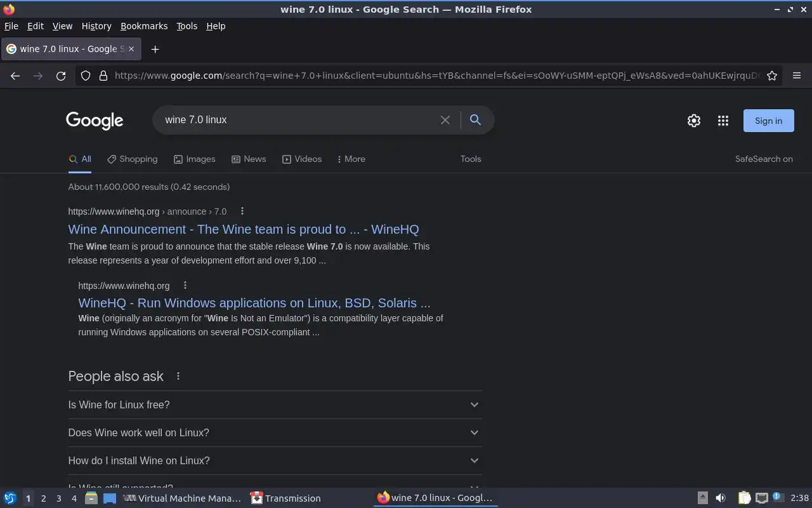Image resolution: width=812 pixels, height=508 pixels.
Task: Open the Edit menu
Action: tap(36, 26)
